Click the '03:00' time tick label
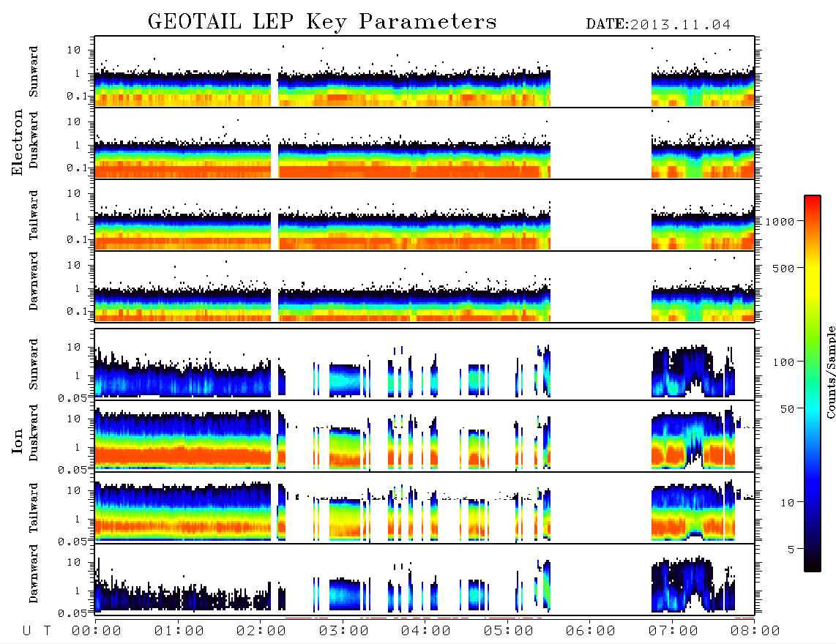This screenshot has height=644, width=836. pos(344,632)
